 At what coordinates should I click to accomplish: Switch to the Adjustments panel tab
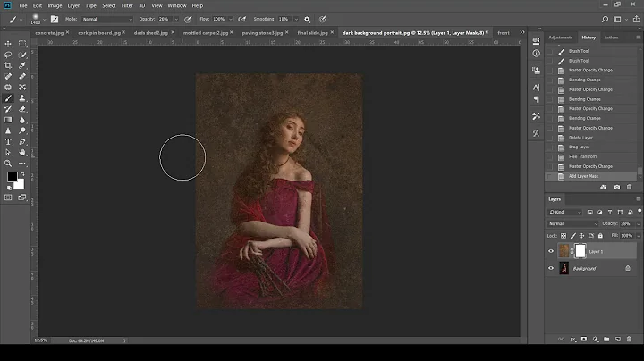click(561, 38)
